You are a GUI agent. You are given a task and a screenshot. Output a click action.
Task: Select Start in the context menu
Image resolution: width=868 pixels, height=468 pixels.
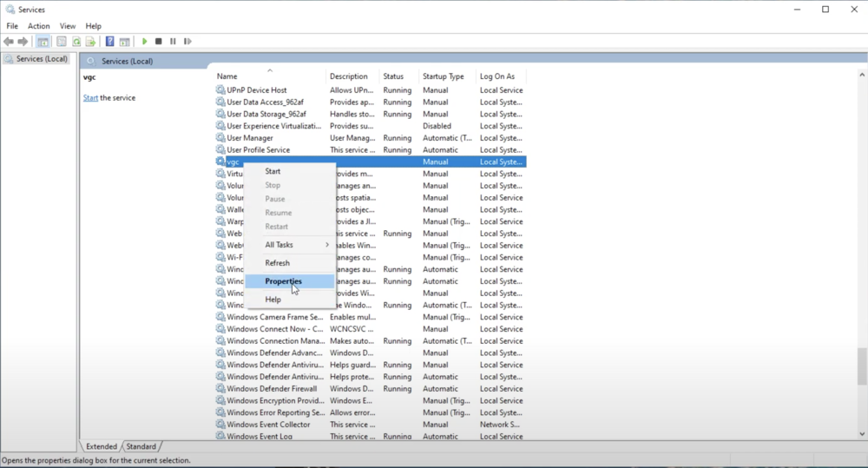pyautogui.click(x=273, y=171)
